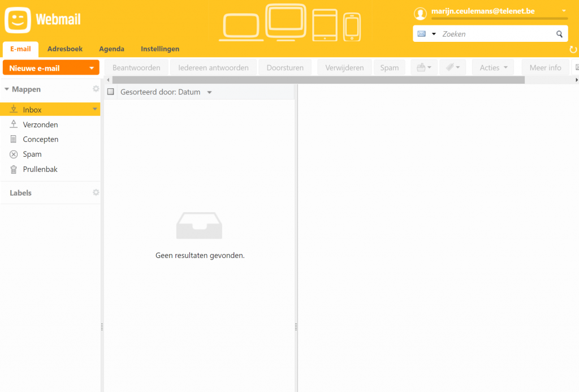Compose with the Nieuwe e-mail button

pyautogui.click(x=51, y=68)
